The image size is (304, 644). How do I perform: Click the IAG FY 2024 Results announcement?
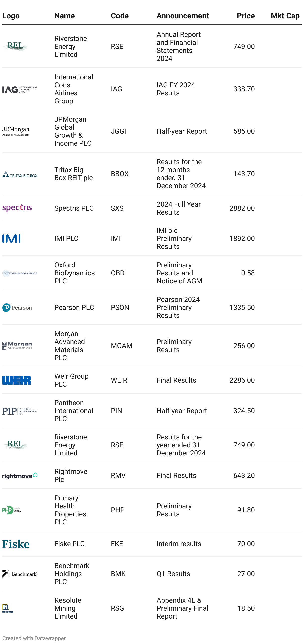(176, 89)
